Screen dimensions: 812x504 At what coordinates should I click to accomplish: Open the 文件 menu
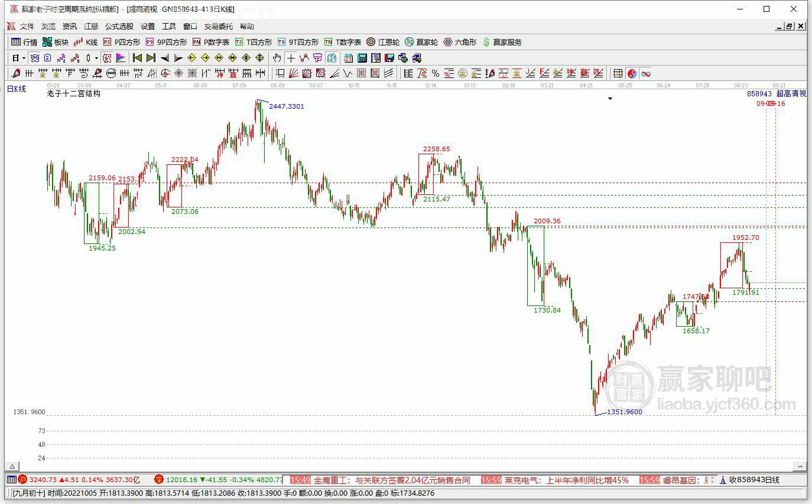pos(27,27)
